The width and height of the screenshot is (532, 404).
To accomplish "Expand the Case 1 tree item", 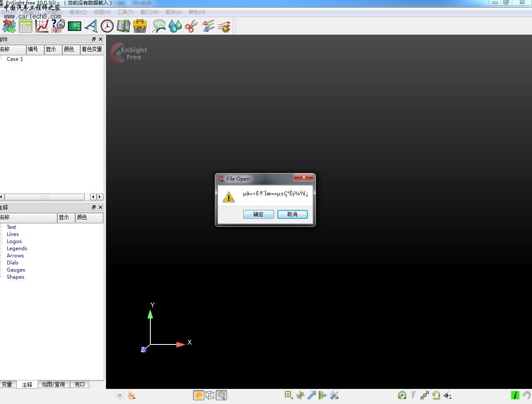I will click(15, 59).
